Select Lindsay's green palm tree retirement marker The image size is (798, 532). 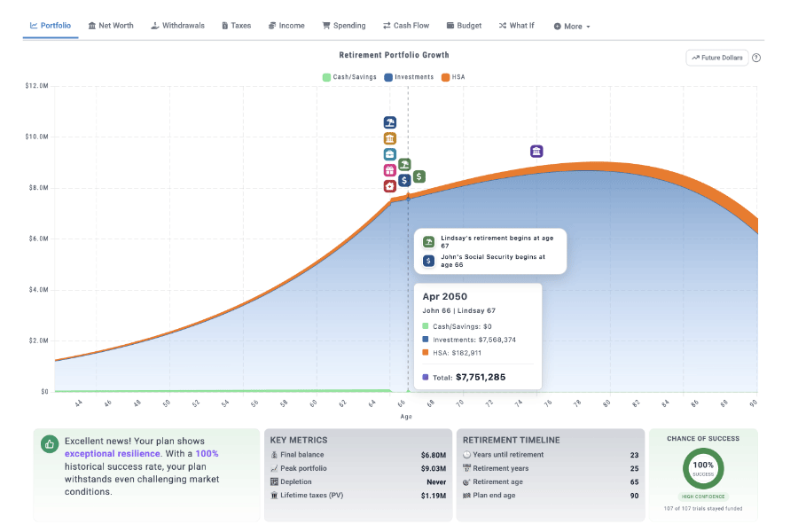[404, 164]
